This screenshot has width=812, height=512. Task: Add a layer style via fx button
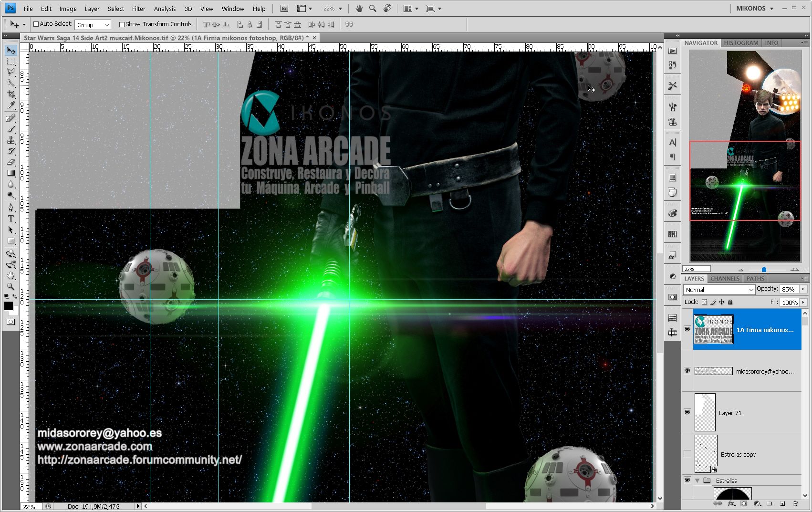point(731,503)
